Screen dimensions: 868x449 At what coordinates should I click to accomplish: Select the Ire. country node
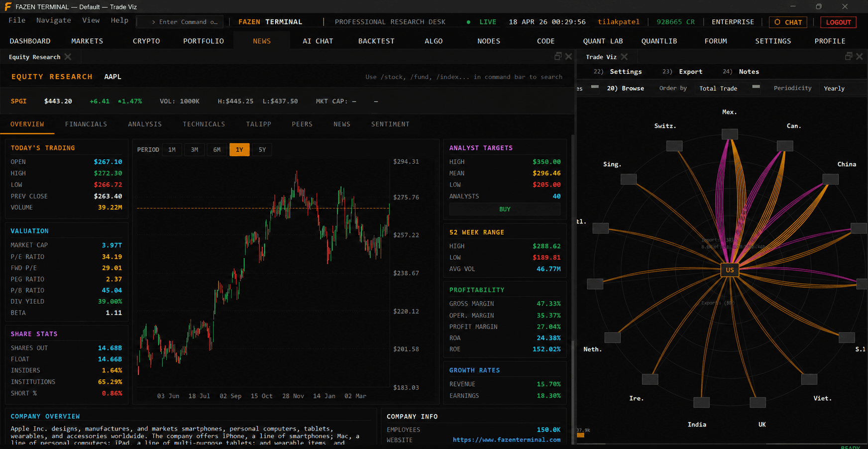[x=650, y=379]
